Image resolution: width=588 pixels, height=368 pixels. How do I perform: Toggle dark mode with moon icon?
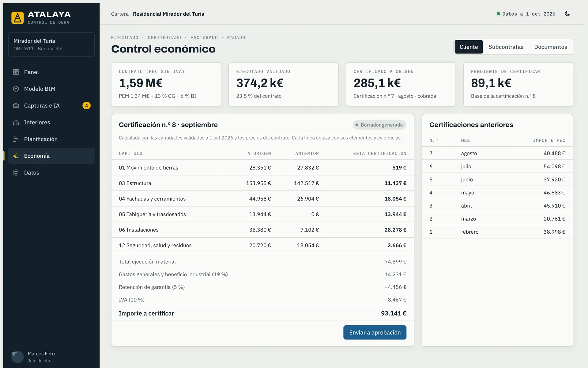click(x=567, y=14)
